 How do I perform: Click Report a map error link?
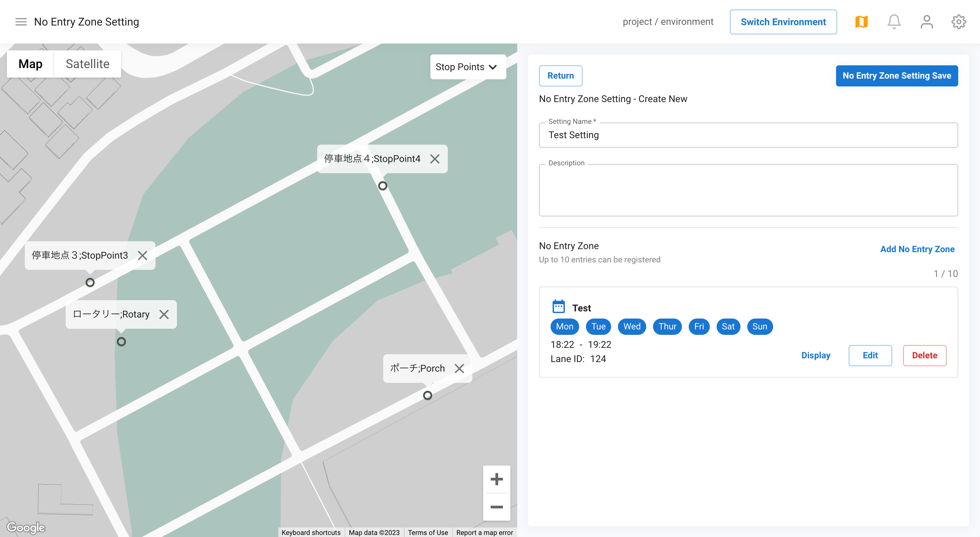[x=484, y=533]
